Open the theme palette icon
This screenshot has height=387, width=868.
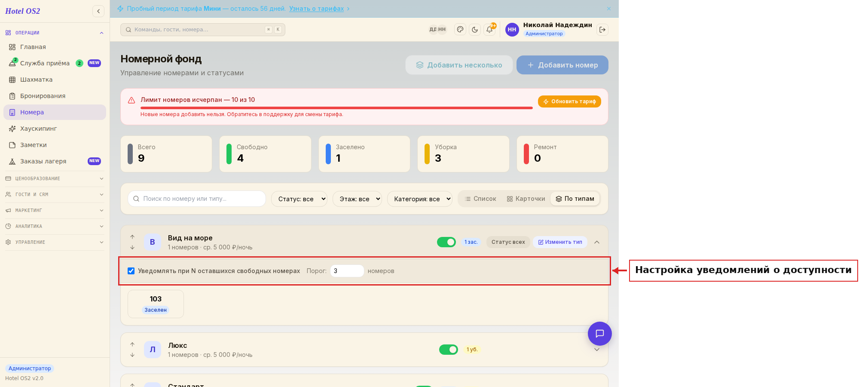point(460,30)
